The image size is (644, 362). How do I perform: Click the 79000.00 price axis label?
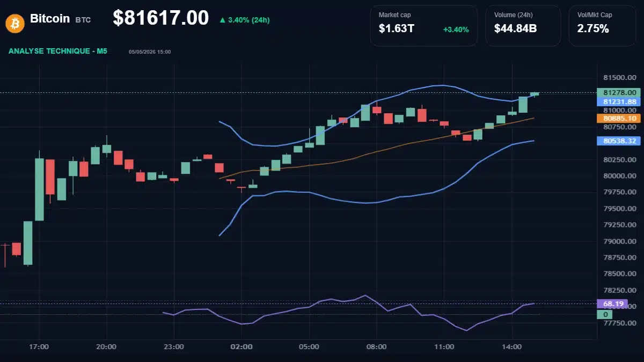click(620, 241)
